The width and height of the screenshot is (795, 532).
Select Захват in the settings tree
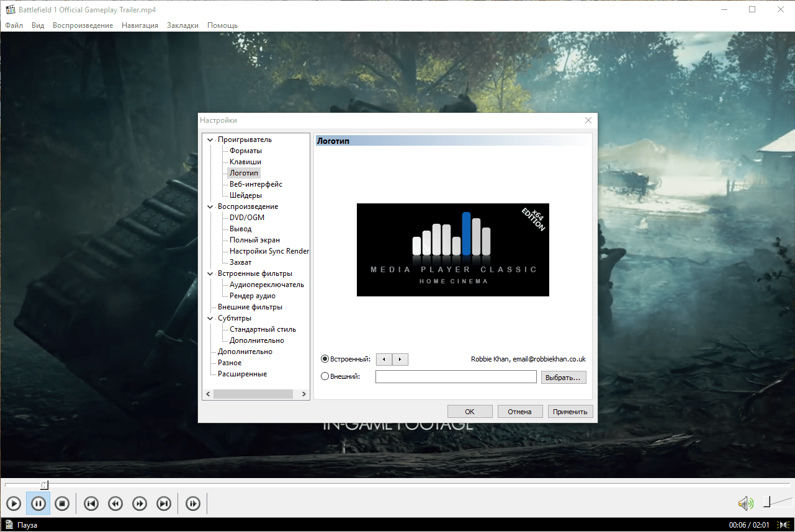[241, 262]
